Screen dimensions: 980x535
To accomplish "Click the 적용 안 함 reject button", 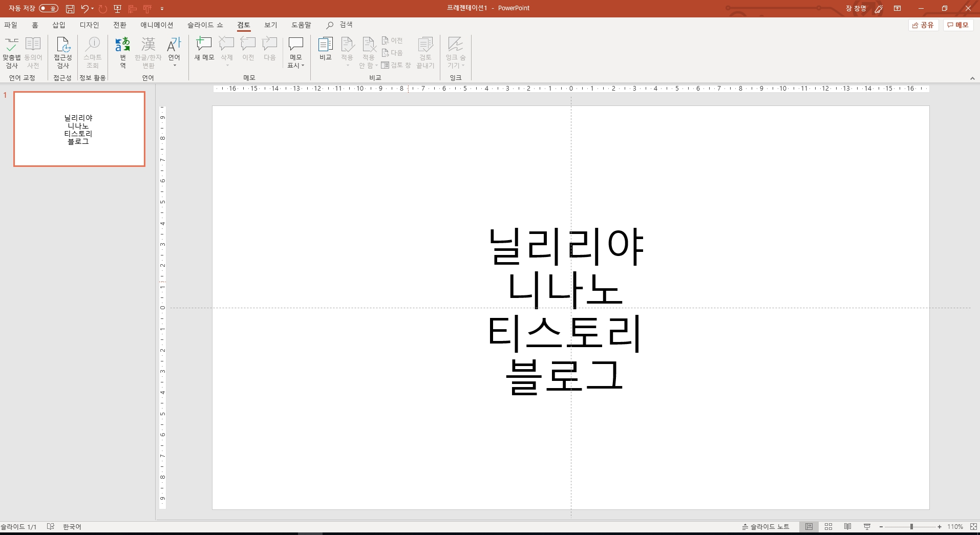I will coord(369,53).
